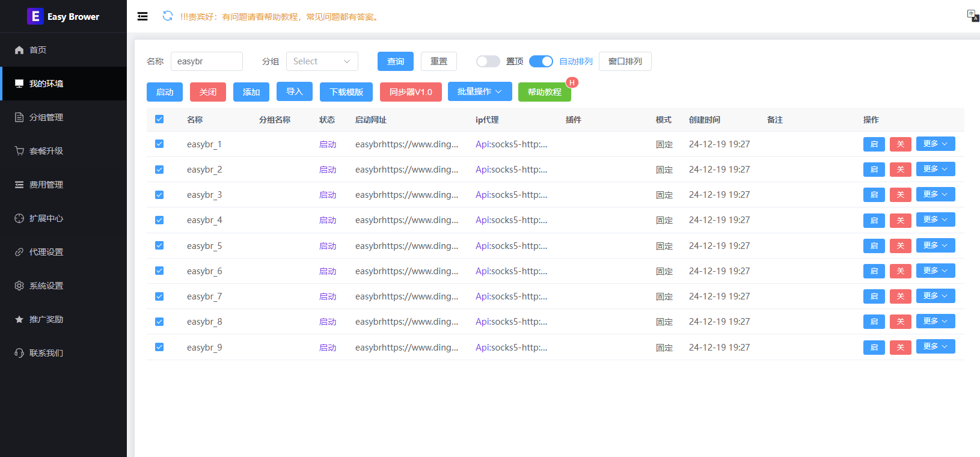Image resolution: width=980 pixels, height=457 pixels.
Task: Expand 更多 menu for easybr_4
Action: click(x=936, y=219)
